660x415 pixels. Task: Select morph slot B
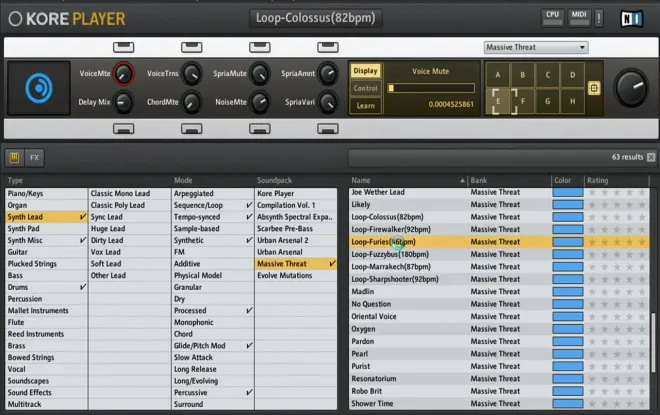click(522, 75)
